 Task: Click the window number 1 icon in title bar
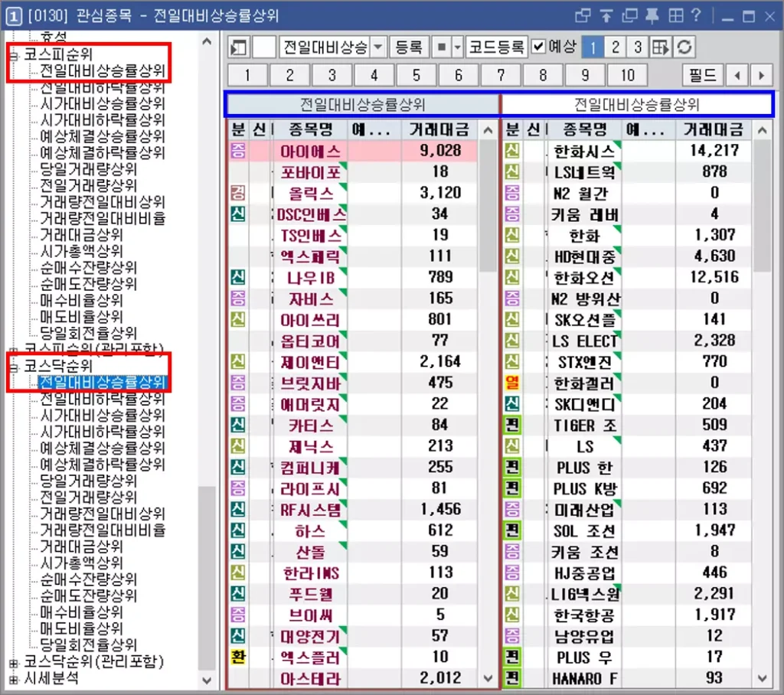tap(14, 16)
